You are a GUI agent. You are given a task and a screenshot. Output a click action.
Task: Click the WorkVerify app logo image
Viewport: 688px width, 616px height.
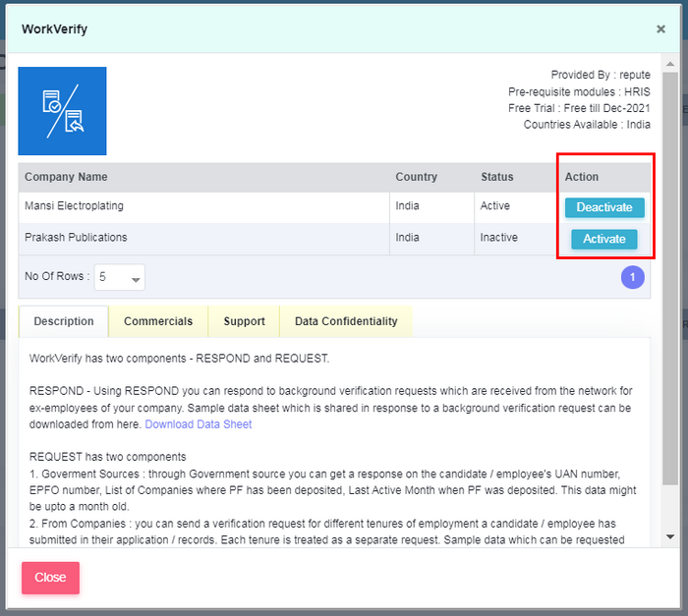pos(62,111)
